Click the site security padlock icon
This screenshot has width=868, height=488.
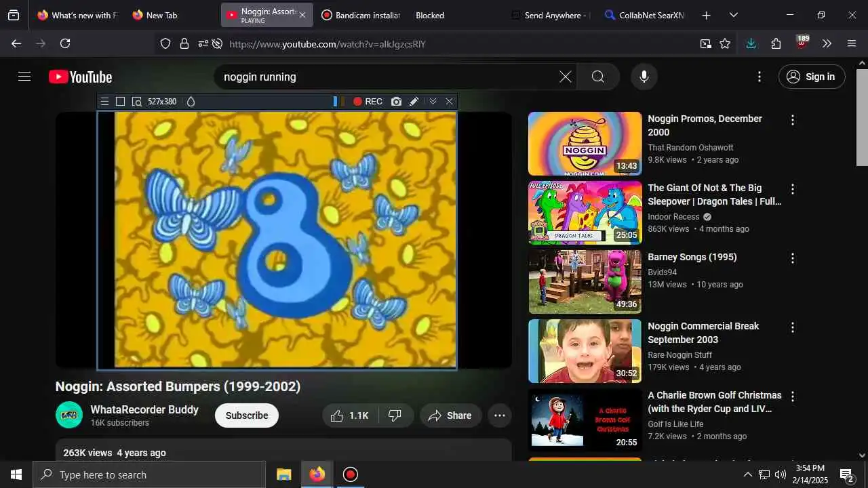pyautogui.click(x=184, y=44)
